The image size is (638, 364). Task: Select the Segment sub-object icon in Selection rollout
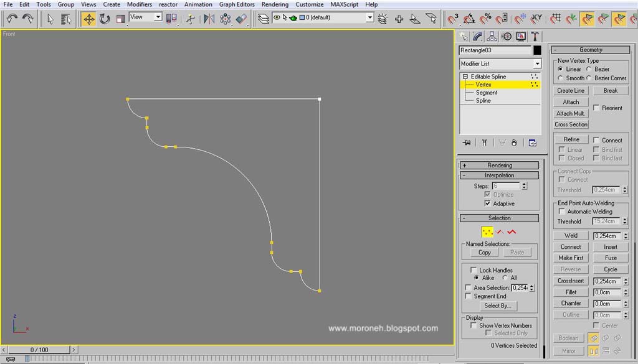tap(500, 231)
